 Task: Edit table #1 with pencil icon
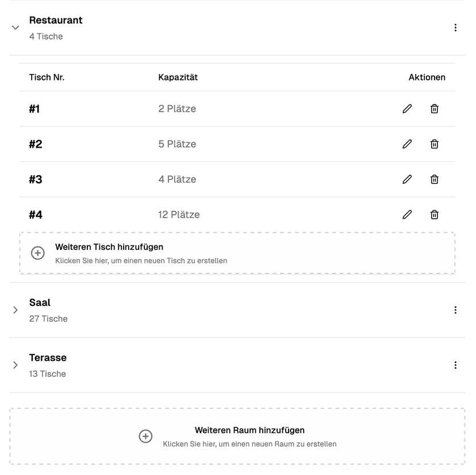tap(407, 109)
